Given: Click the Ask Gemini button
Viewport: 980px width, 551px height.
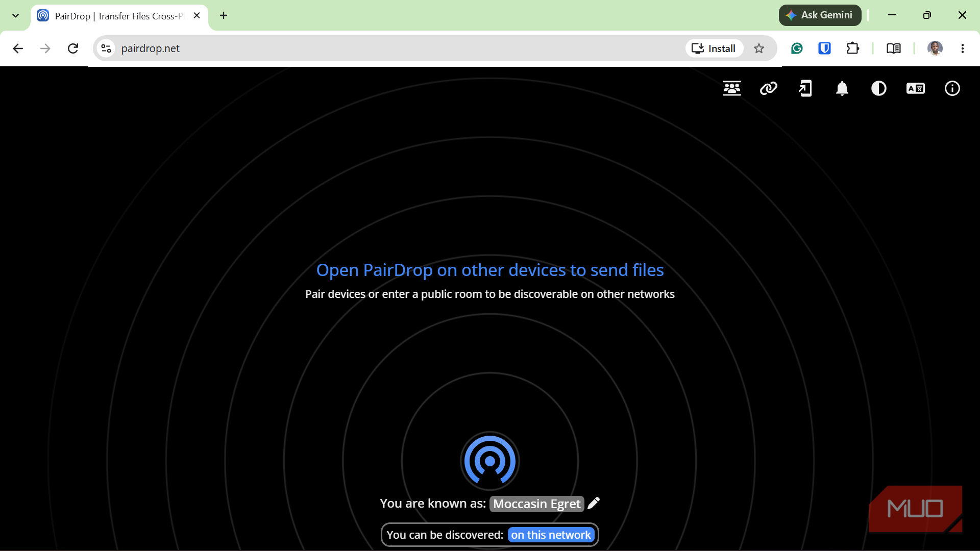Looking at the screenshot, I should (x=820, y=15).
